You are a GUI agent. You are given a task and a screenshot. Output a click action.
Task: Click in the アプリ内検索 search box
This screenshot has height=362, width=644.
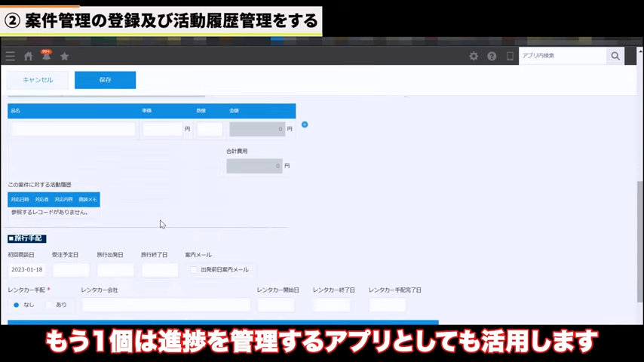(x=563, y=56)
